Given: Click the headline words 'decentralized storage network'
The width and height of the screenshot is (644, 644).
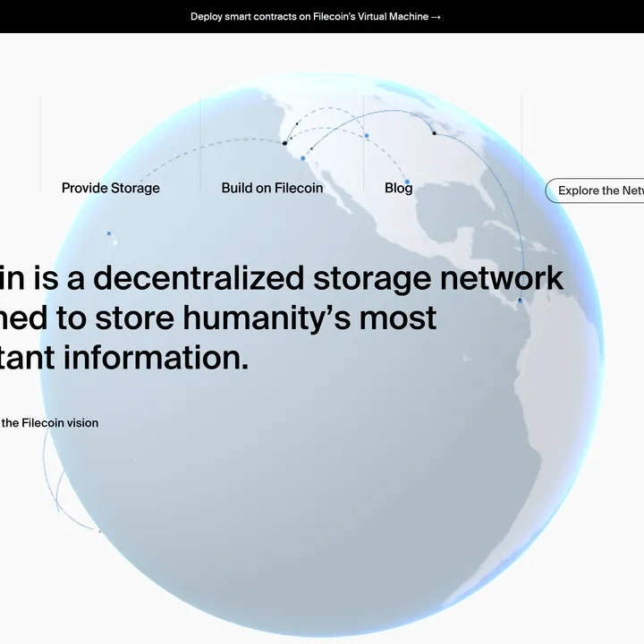Looking at the screenshot, I should coord(327,278).
